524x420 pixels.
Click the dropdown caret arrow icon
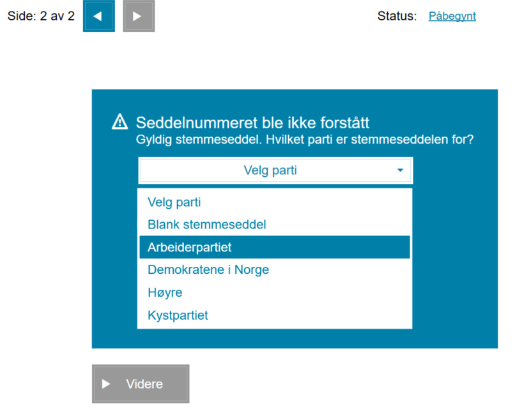[400, 170]
